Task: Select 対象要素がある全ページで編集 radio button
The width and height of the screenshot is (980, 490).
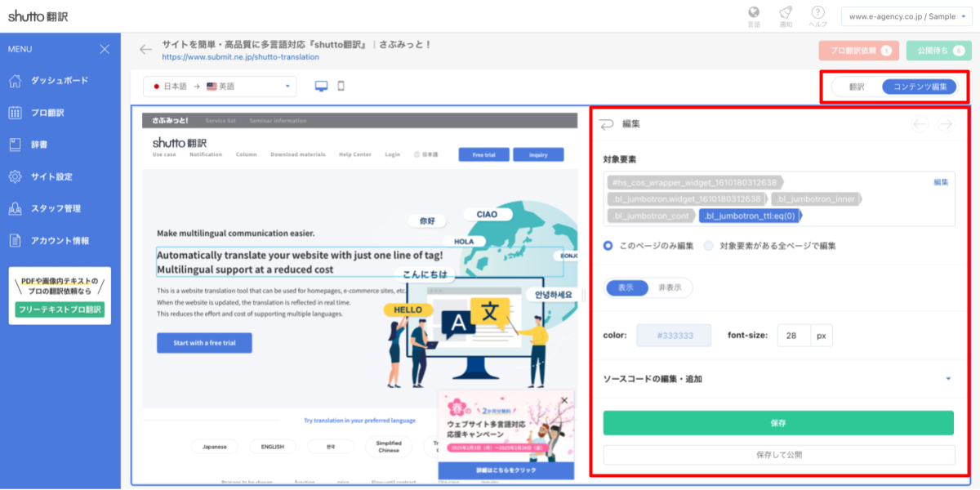Action: [x=708, y=245]
